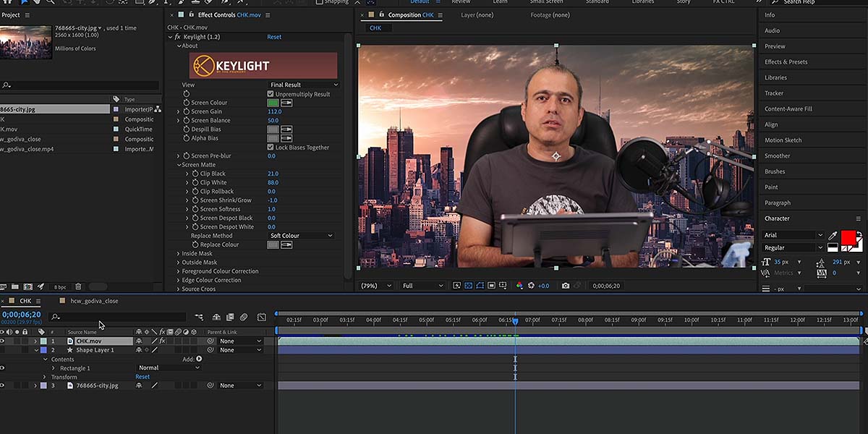Open the Motion Sketch panel
Image resolution: width=868 pixels, height=434 pixels.
[x=783, y=140]
